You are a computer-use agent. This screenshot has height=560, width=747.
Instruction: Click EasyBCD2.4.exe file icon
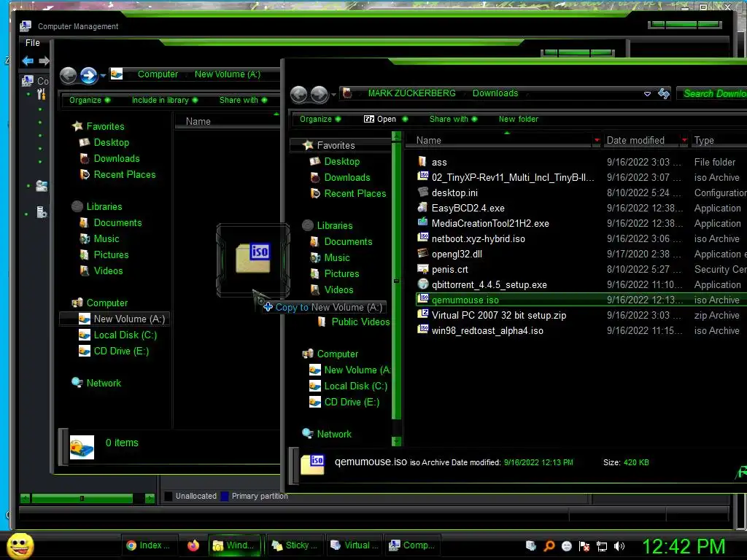tap(422, 207)
